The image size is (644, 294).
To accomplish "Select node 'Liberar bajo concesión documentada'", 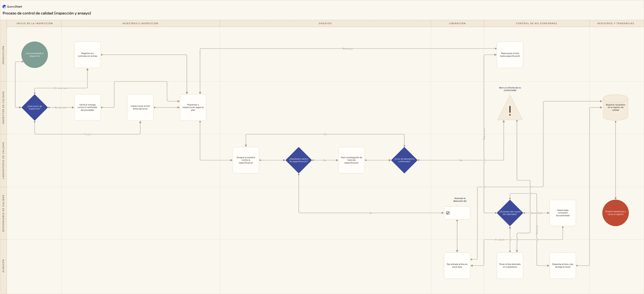I will coord(563,213).
